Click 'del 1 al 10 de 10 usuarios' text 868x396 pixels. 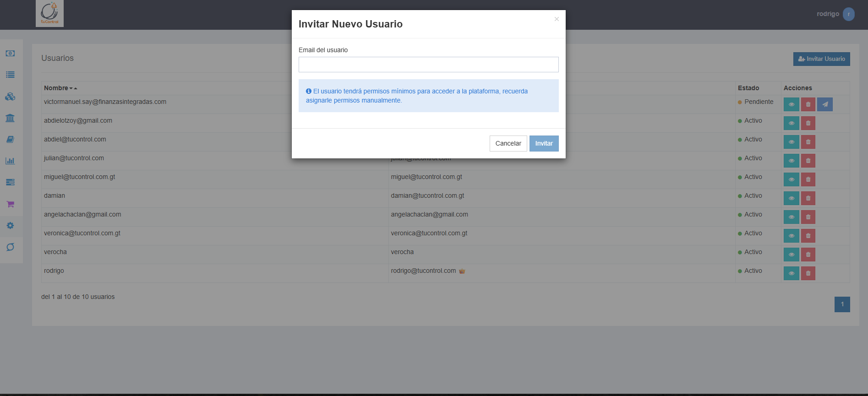tap(78, 297)
